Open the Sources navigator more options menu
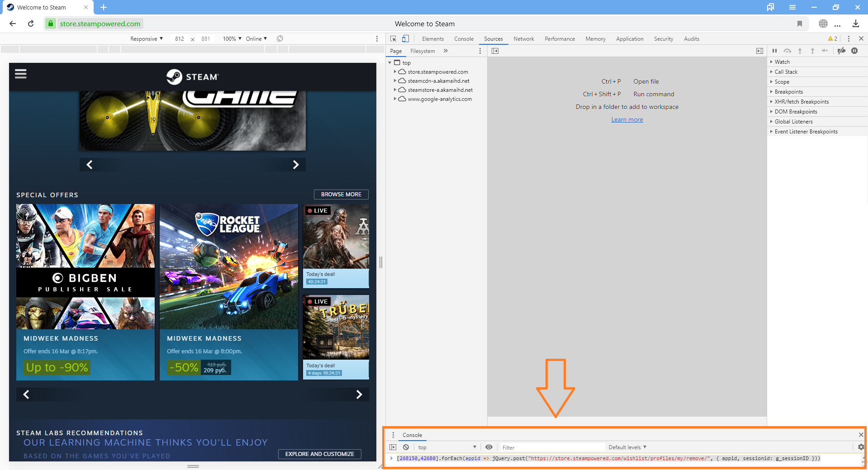The image size is (868, 470). pos(480,51)
